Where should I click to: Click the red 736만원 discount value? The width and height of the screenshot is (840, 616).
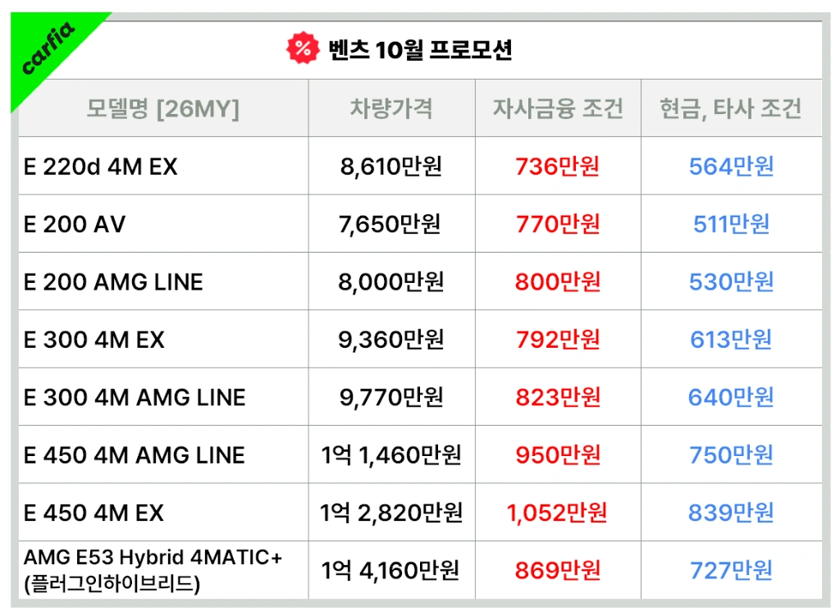[x=557, y=167]
